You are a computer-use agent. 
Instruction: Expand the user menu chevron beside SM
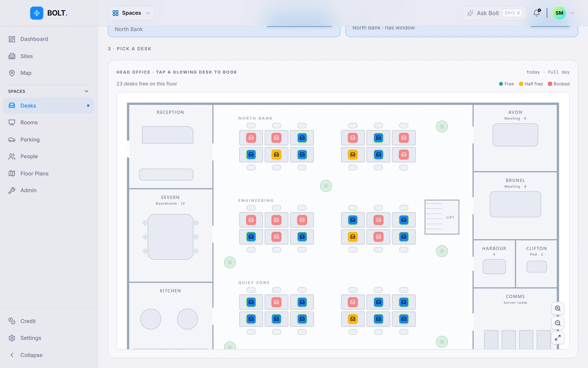point(572,13)
